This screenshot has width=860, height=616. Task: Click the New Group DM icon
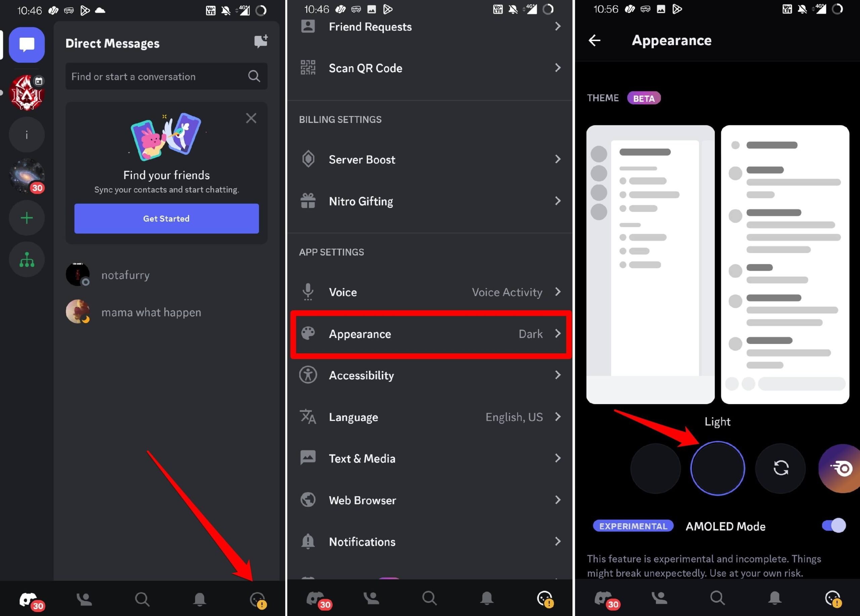click(x=261, y=41)
